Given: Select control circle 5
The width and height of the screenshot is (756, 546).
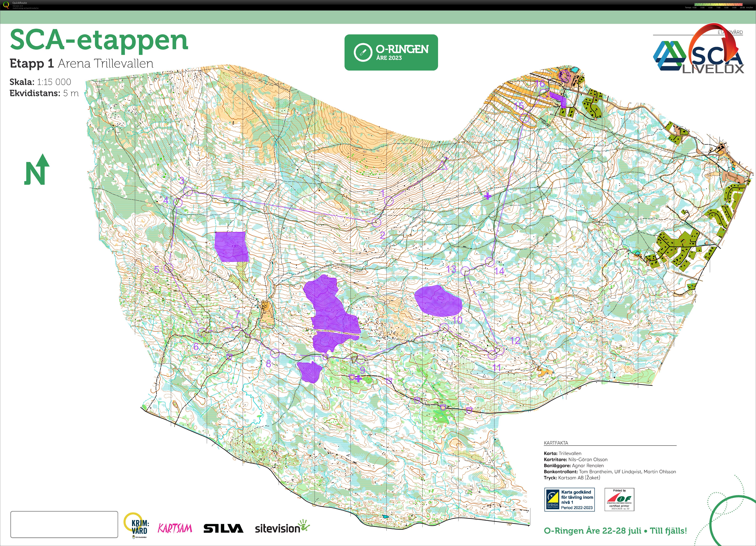Looking at the screenshot, I should (x=169, y=267).
